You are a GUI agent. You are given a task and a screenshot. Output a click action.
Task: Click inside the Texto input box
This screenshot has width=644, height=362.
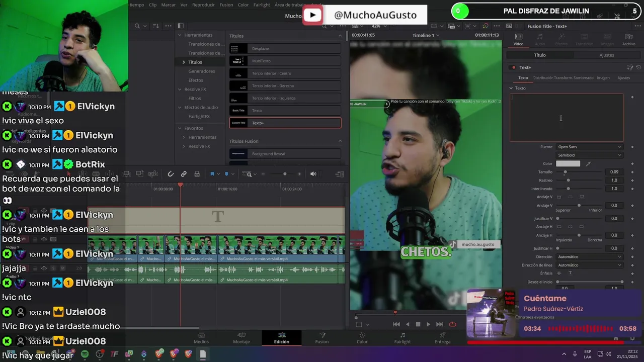[567, 118]
